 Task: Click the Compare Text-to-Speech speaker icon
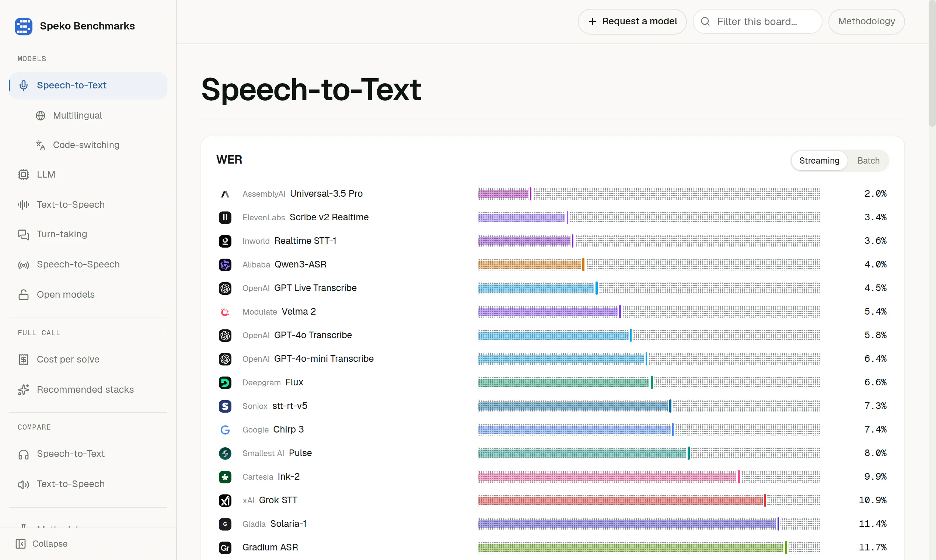(x=24, y=484)
